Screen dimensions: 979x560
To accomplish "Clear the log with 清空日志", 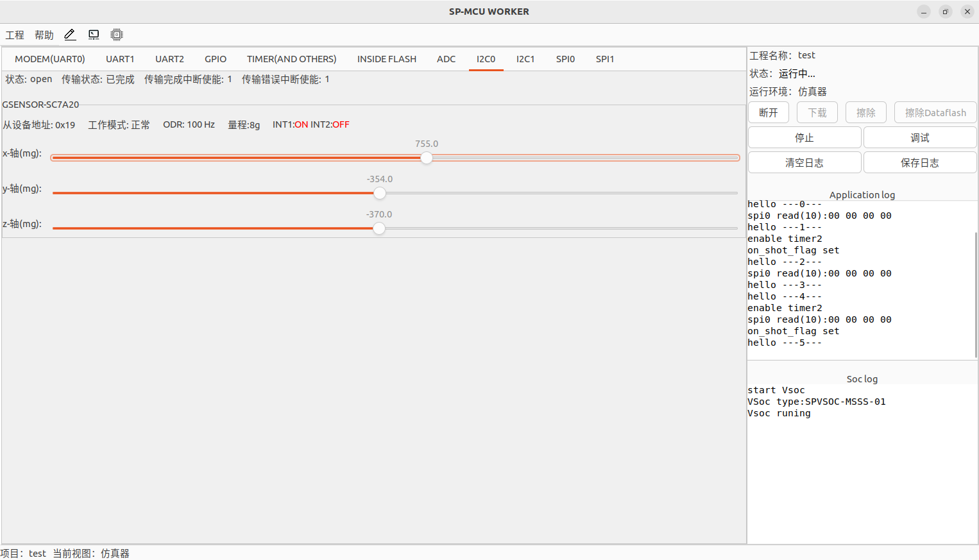I will [804, 163].
